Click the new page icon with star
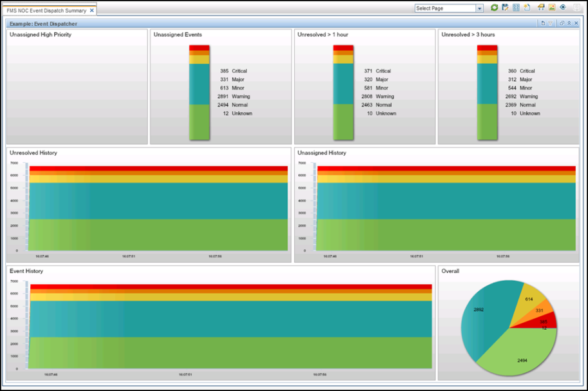The height and width of the screenshot is (391, 588). click(527, 8)
